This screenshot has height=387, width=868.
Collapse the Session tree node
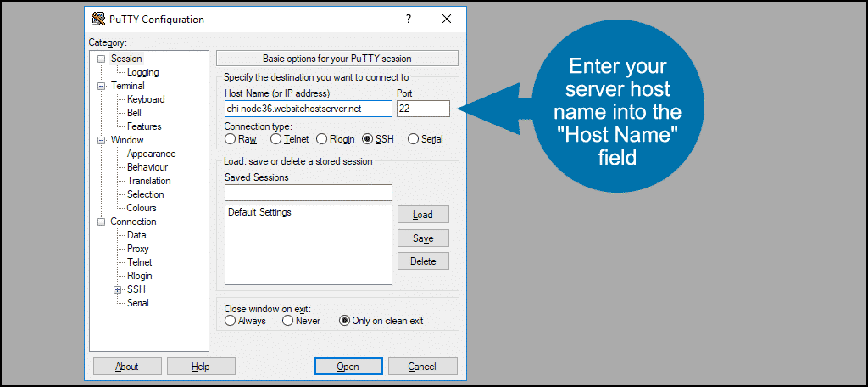(x=102, y=59)
